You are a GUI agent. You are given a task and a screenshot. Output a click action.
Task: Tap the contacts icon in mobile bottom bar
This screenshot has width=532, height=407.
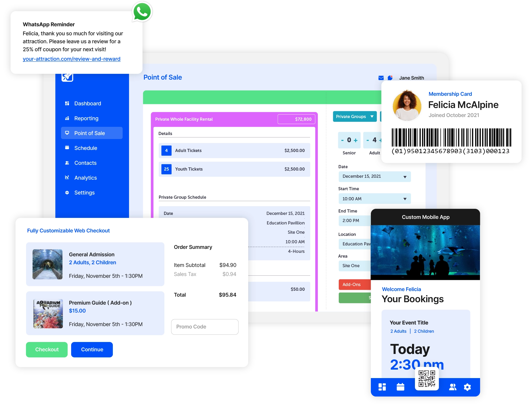(453, 387)
